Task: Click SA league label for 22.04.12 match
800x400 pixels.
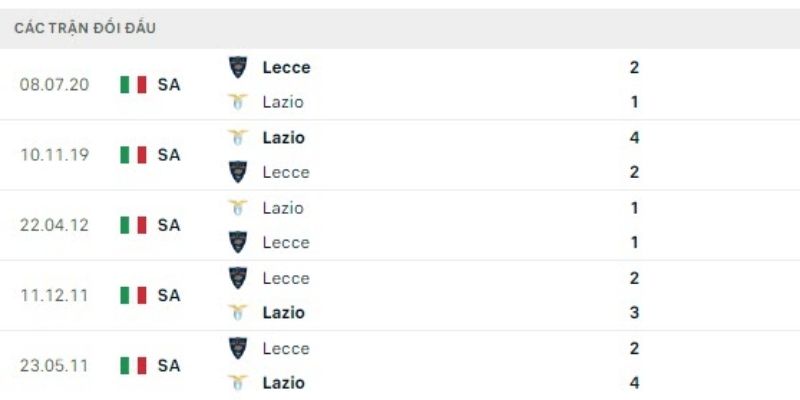Action: pos(169,225)
